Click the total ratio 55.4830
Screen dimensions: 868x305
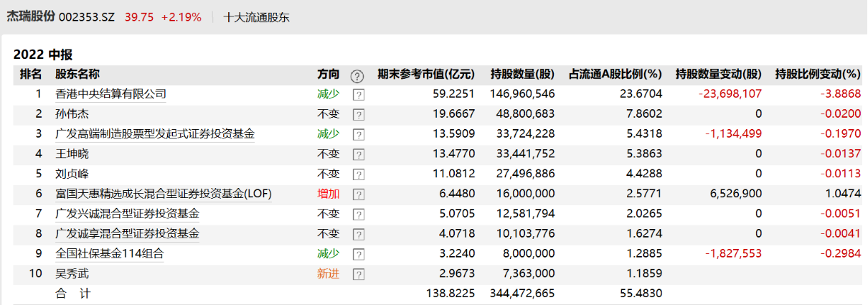641,294
